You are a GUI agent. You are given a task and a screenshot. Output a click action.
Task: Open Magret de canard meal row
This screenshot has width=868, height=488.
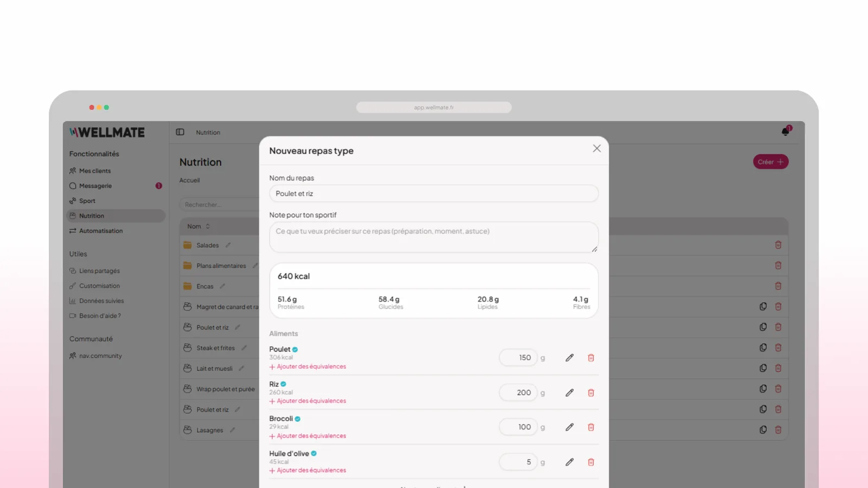point(227,307)
